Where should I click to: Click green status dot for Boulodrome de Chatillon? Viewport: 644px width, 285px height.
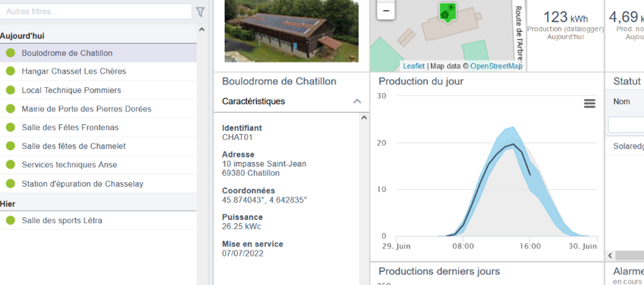[10, 53]
